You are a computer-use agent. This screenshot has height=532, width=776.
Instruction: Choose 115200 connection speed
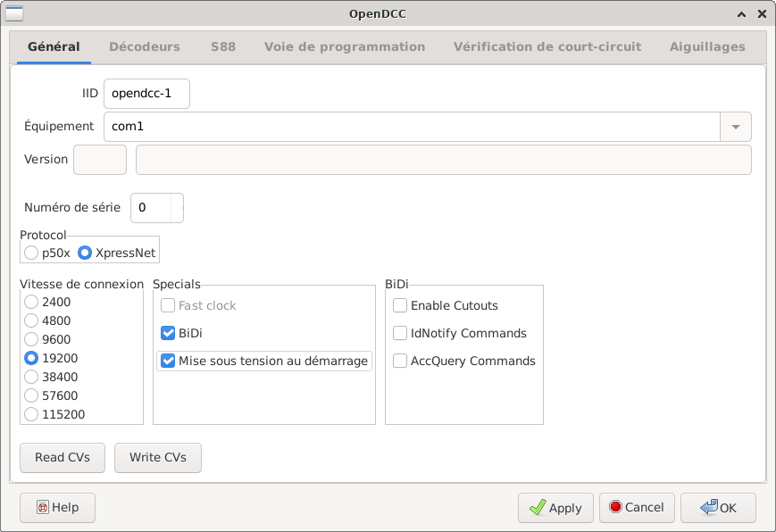(x=32, y=414)
